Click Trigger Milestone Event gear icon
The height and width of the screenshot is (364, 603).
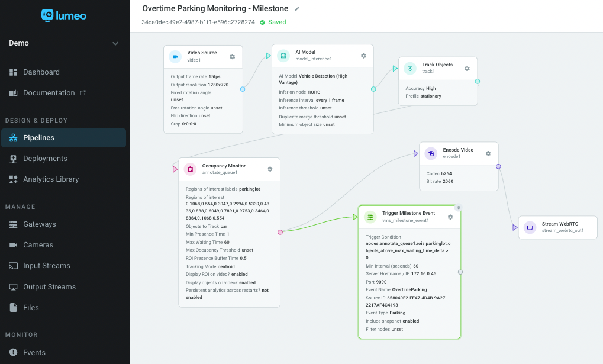[x=450, y=217]
